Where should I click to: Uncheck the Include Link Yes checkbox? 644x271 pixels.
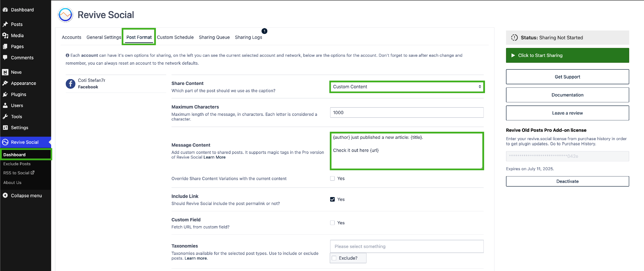[x=332, y=199]
